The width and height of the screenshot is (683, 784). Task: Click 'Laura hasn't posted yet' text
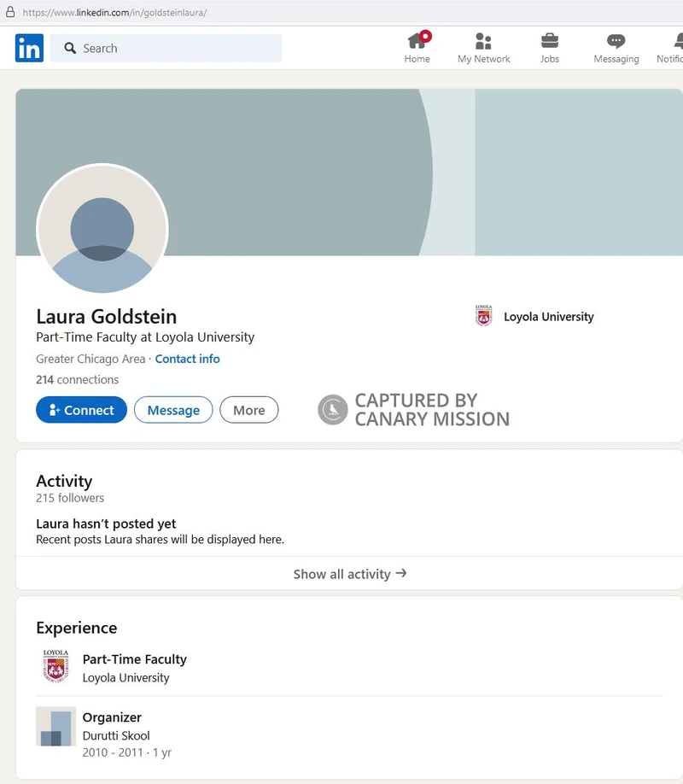tap(106, 524)
